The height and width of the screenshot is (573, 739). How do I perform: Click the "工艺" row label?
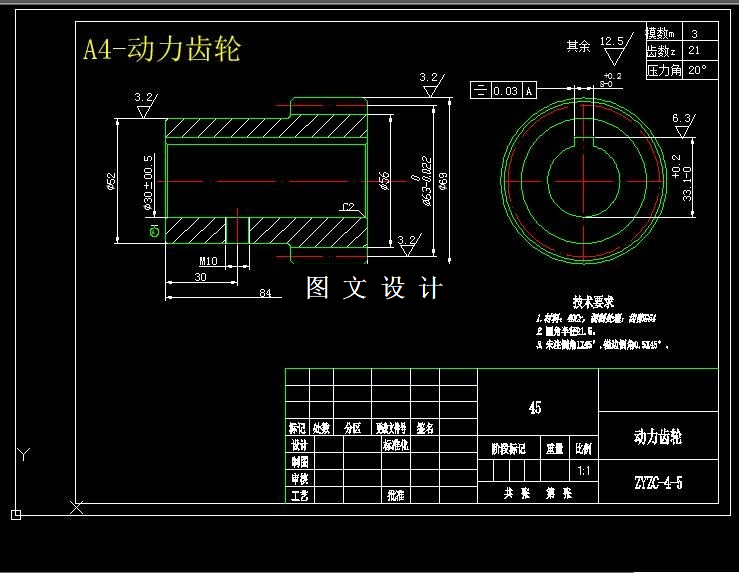point(299,495)
